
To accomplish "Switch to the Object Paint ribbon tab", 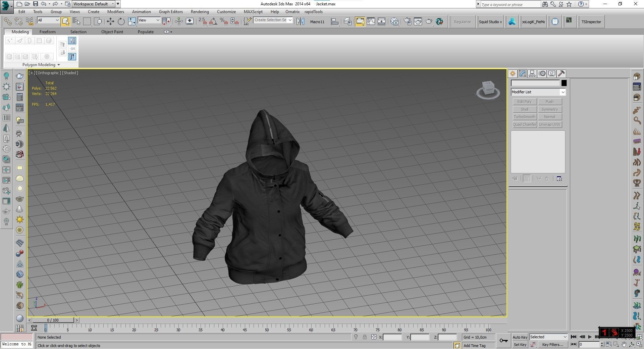I will [112, 32].
